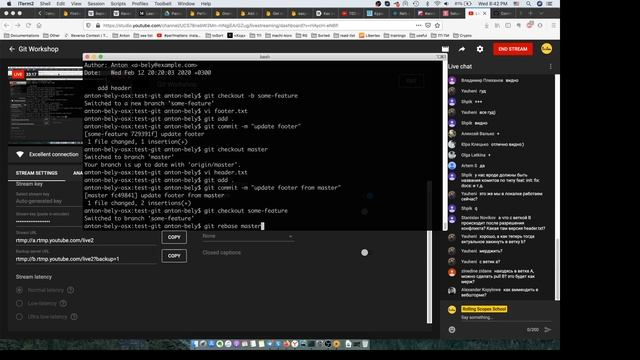Click the Rolling Scopes School chat name badge
This screenshot has height=360, width=640.
pyautogui.click(x=484, y=309)
